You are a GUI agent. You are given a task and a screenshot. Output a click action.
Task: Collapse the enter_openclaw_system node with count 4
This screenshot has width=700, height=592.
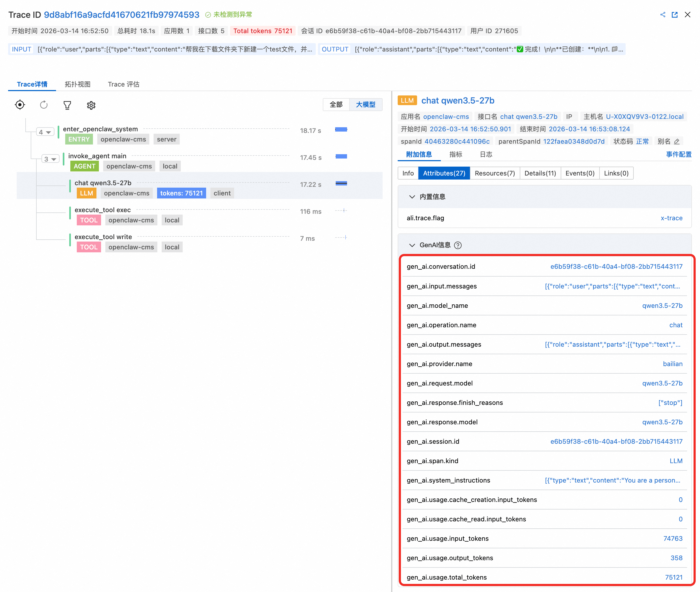point(45,132)
